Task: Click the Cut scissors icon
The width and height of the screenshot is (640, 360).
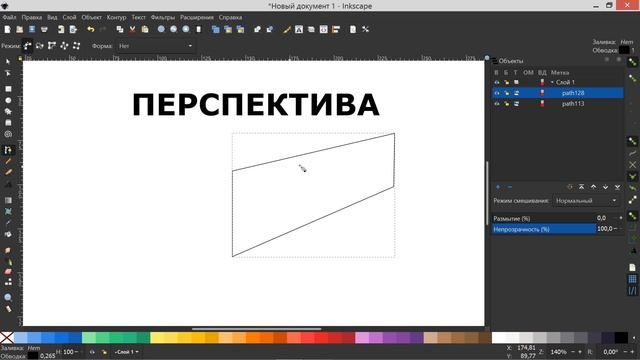Action: pyautogui.click(x=132, y=29)
